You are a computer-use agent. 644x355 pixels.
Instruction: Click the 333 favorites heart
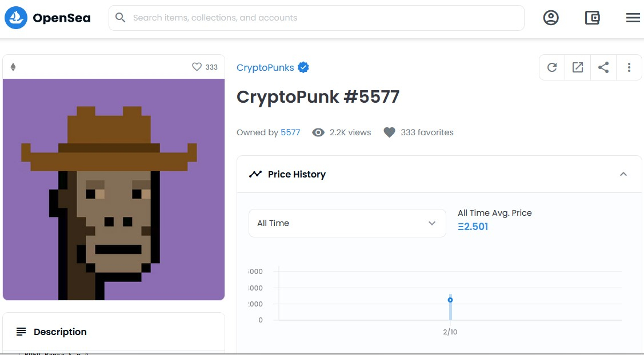coord(389,132)
